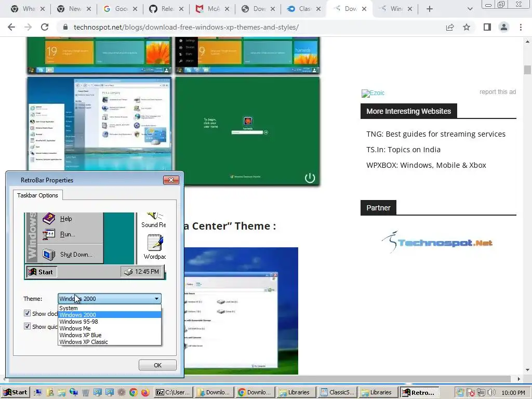Image resolution: width=532 pixels, height=399 pixels.
Task: Open a new browser tab with the plus button
Action: (x=430, y=9)
